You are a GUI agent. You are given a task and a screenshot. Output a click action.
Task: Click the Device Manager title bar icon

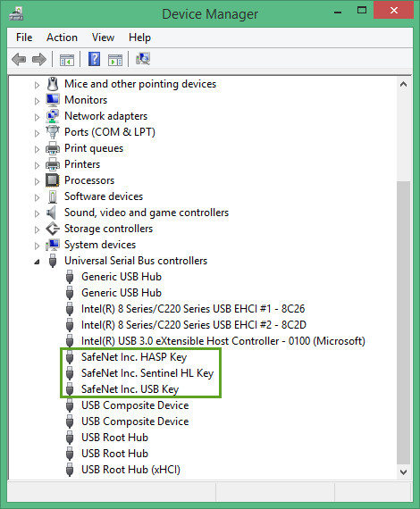pyautogui.click(x=16, y=14)
